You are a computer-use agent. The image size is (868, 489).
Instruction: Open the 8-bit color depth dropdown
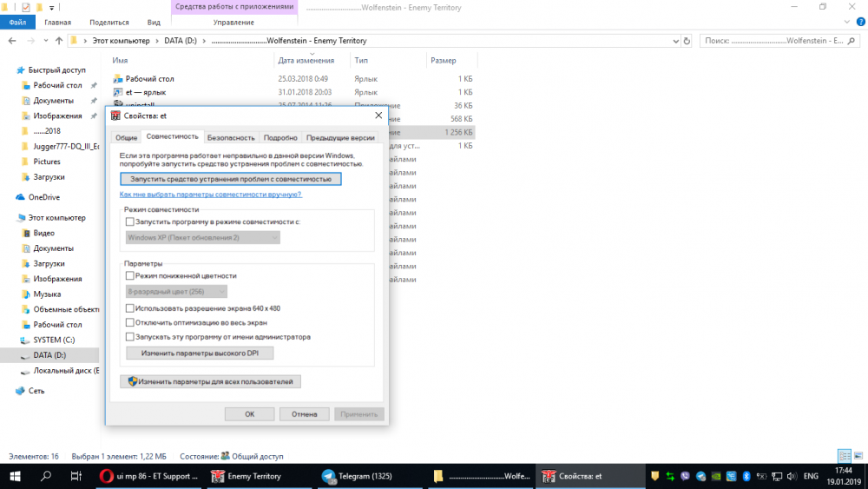click(176, 291)
